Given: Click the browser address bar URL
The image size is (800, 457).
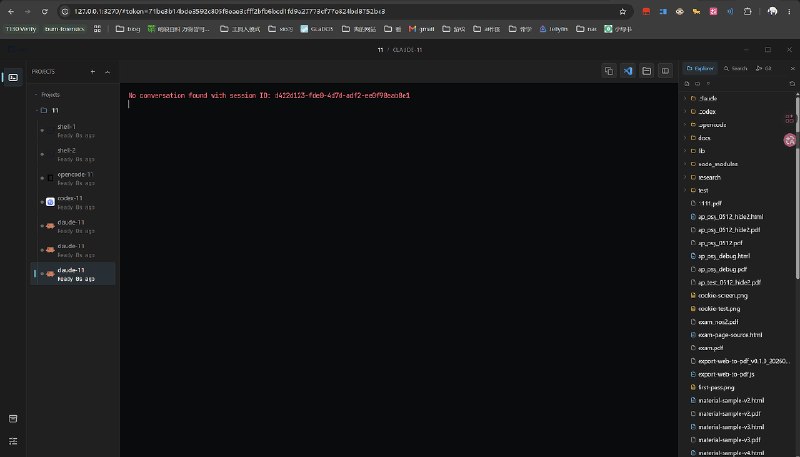Looking at the screenshot, I should click(230, 11).
